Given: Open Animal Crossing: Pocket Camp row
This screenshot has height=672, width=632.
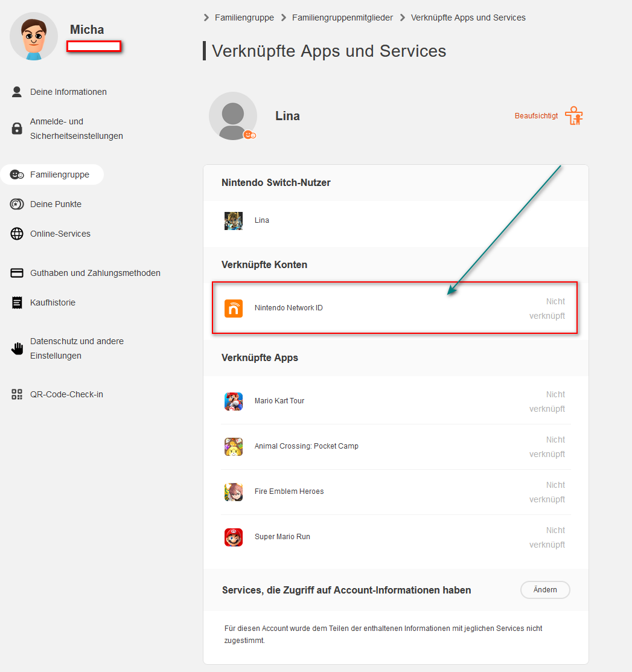Looking at the screenshot, I should (x=396, y=447).
